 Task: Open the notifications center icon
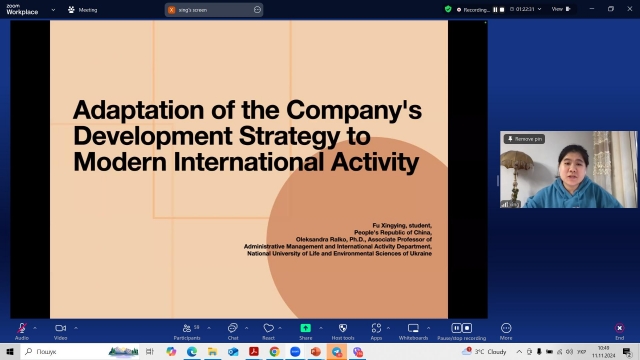point(627,351)
